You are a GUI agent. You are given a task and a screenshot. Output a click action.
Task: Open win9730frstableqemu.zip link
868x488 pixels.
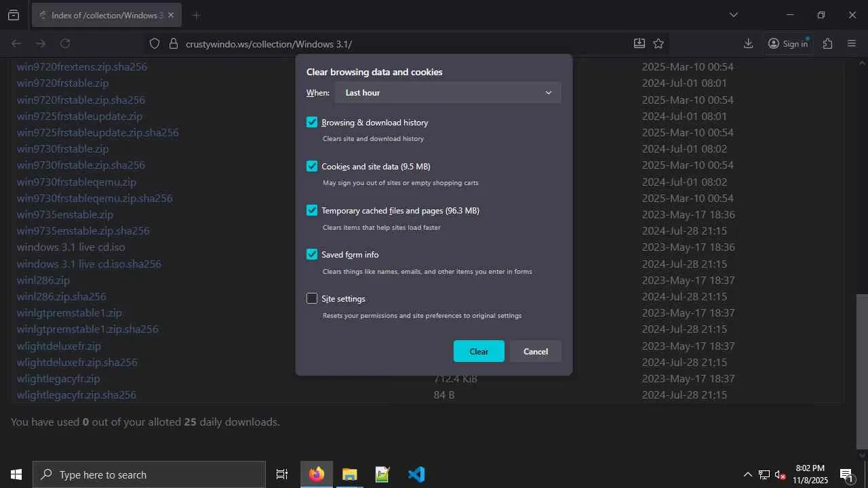(77, 182)
